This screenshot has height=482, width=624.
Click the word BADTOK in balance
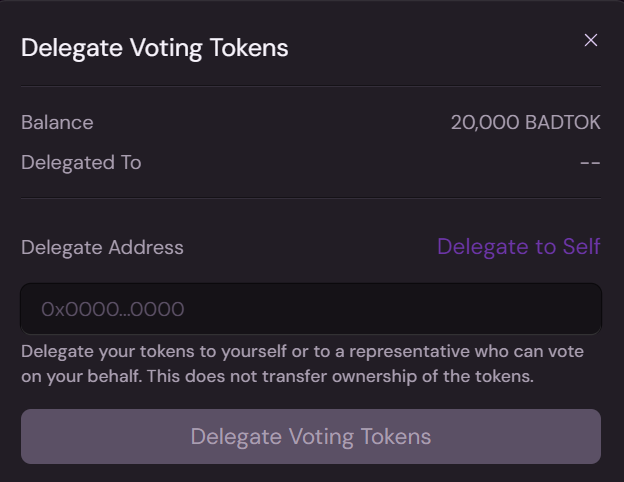click(x=563, y=123)
